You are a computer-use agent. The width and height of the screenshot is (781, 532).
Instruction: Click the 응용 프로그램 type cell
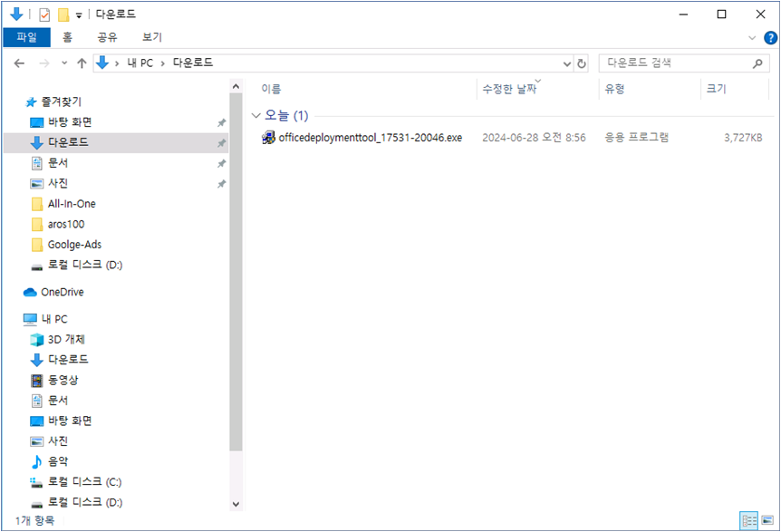[x=636, y=138]
